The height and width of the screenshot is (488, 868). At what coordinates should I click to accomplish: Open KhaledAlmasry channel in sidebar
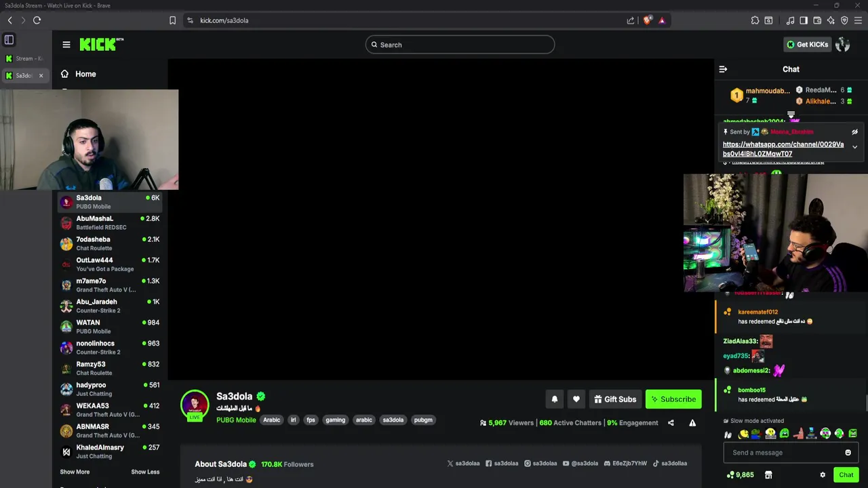pyautogui.click(x=110, y=451)
